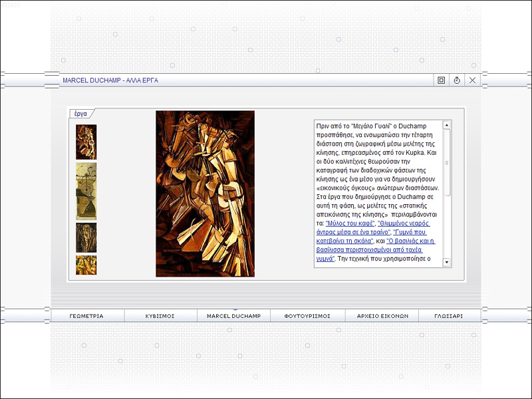532x399 pixels.
Task: Open the Coffee Mill thumbnail
Action: pos(86,192)
